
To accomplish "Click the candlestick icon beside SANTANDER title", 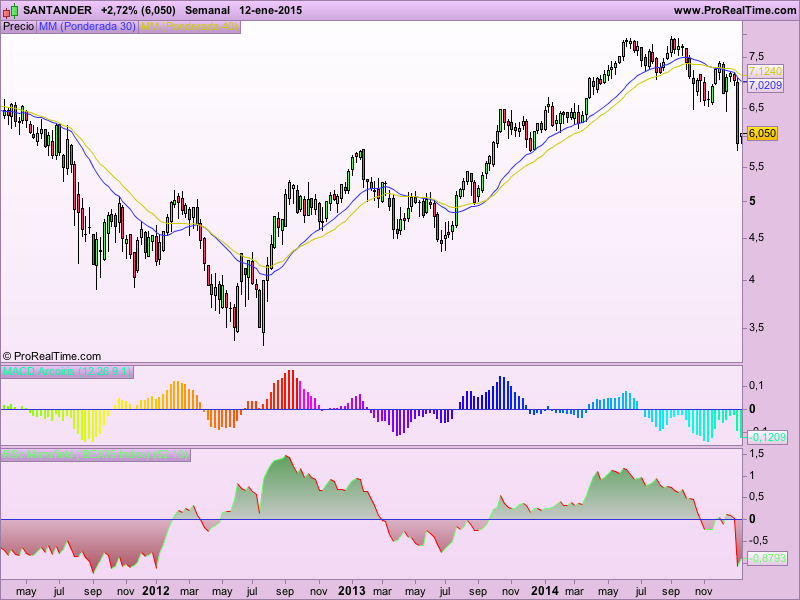I will 10,10.
